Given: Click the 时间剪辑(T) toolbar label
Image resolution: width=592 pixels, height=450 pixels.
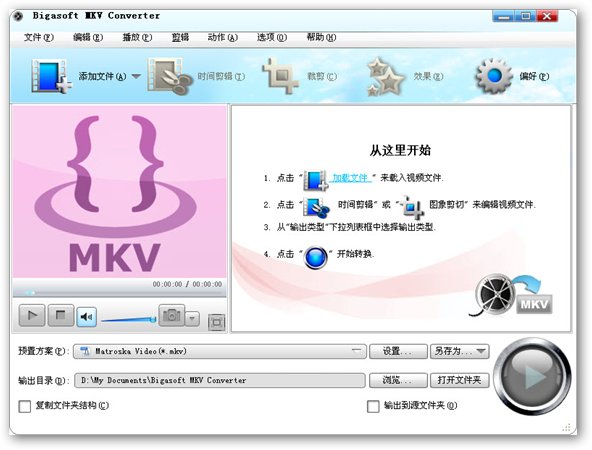Looking at the screenshot, I should click(x=221, y=76).
